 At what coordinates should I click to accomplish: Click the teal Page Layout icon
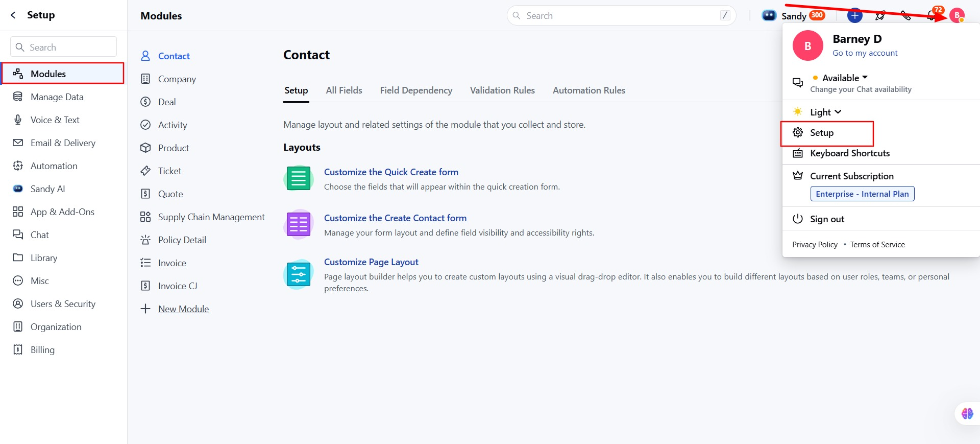[299, 274]
